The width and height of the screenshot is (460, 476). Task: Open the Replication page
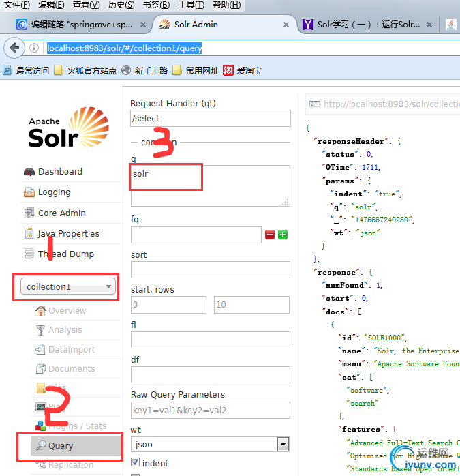[x=71, y=465]
